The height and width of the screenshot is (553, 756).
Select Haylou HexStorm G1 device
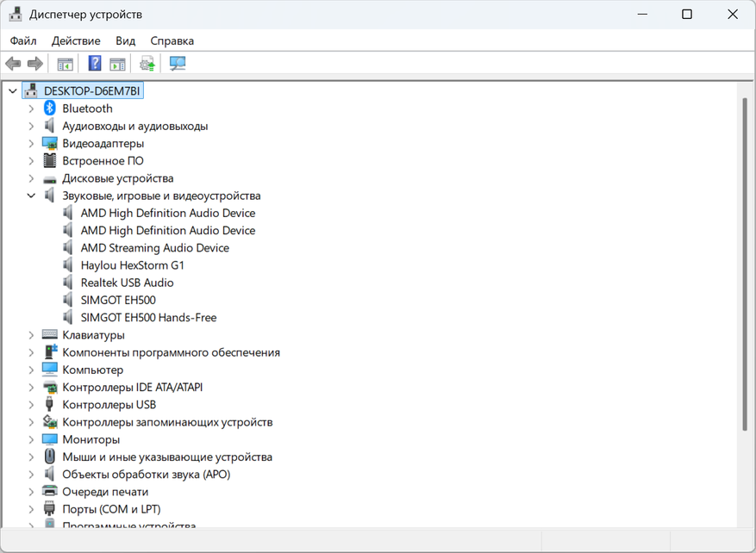(x=132, y=265)
